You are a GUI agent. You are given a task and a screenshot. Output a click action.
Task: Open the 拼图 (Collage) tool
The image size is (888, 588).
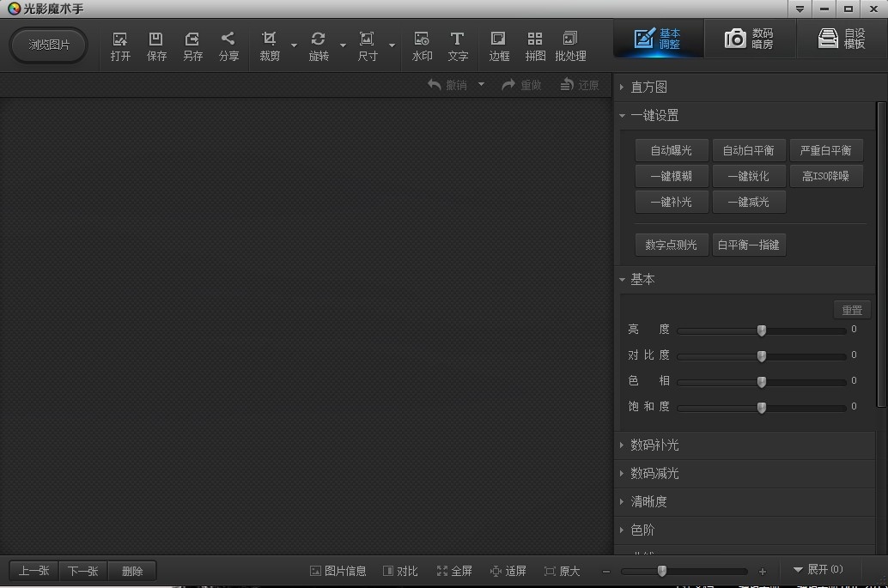535,45
